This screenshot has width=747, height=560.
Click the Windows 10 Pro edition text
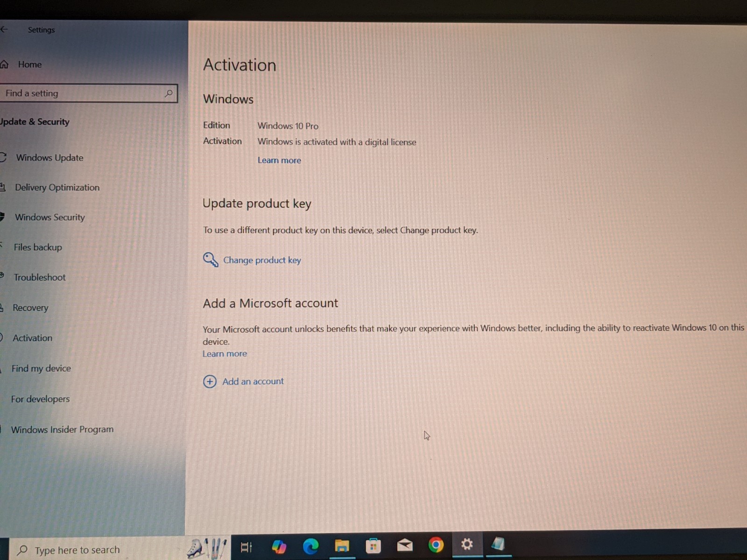tap(288, 126)
